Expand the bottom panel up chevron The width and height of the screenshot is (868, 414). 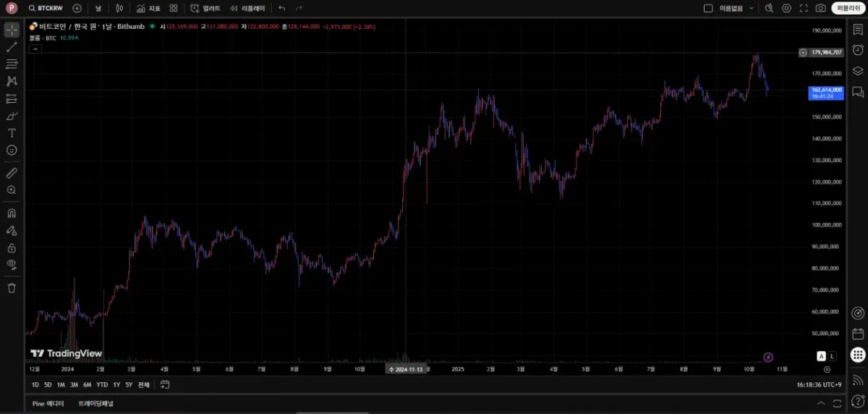[821, 403]
